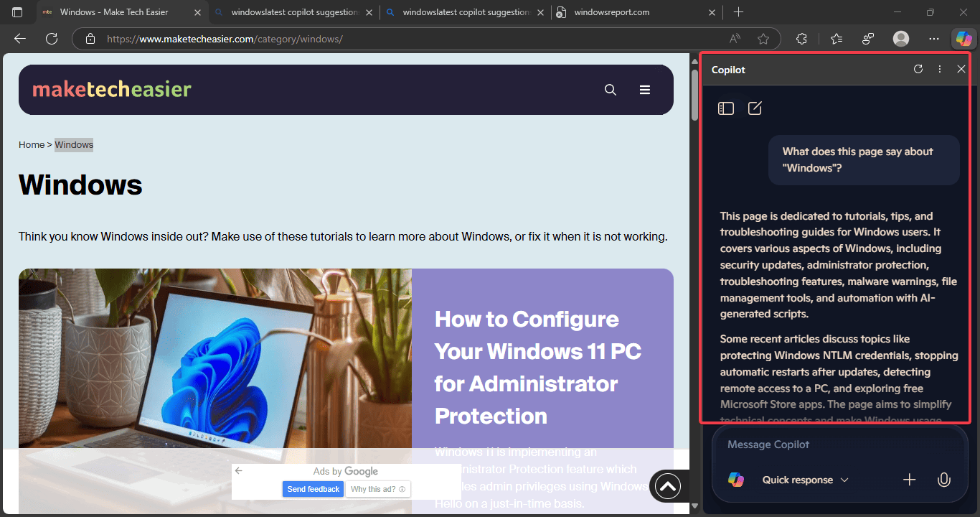Open the Browser Essentials icon
The height and width of the screenshot is (517, 980).
(x=868, y=39)
